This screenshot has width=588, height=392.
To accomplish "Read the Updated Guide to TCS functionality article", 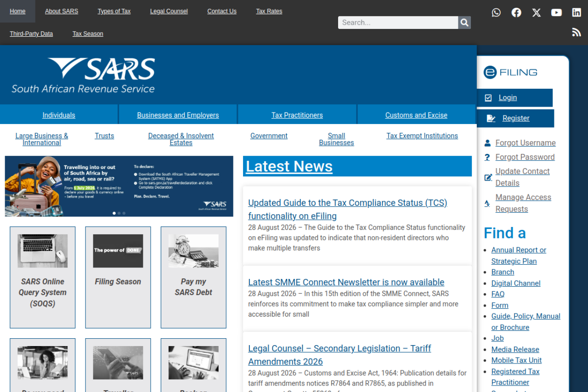I will tap(348, 210).
